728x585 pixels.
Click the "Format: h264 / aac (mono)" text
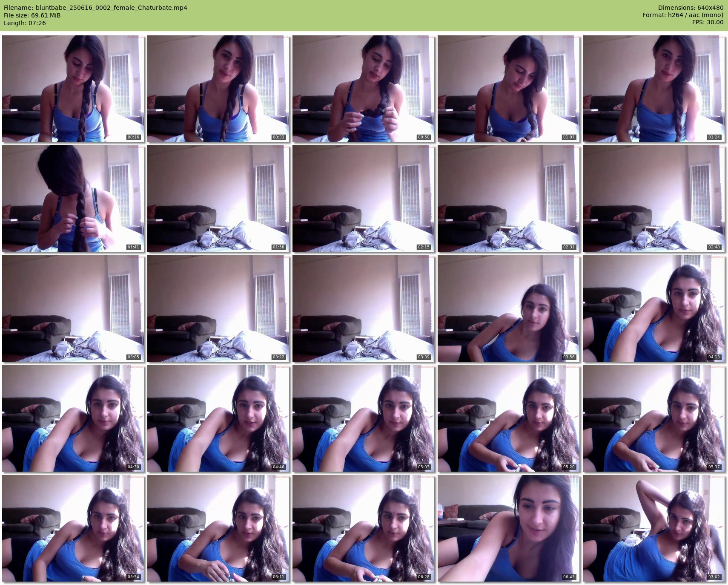683,15
